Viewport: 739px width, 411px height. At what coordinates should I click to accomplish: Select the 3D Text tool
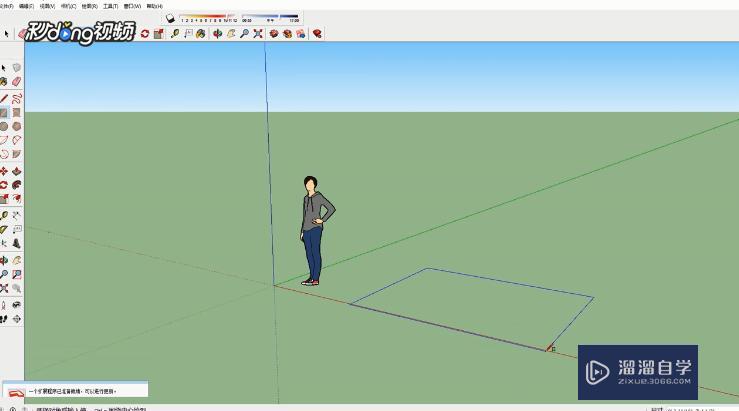17,244
